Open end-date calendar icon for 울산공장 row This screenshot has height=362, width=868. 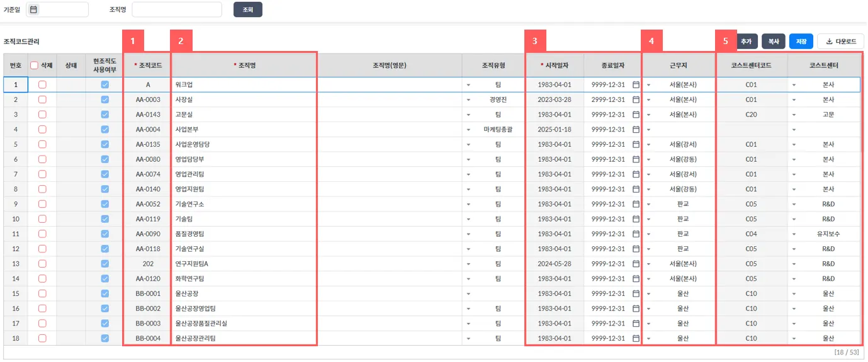(636, 293)
